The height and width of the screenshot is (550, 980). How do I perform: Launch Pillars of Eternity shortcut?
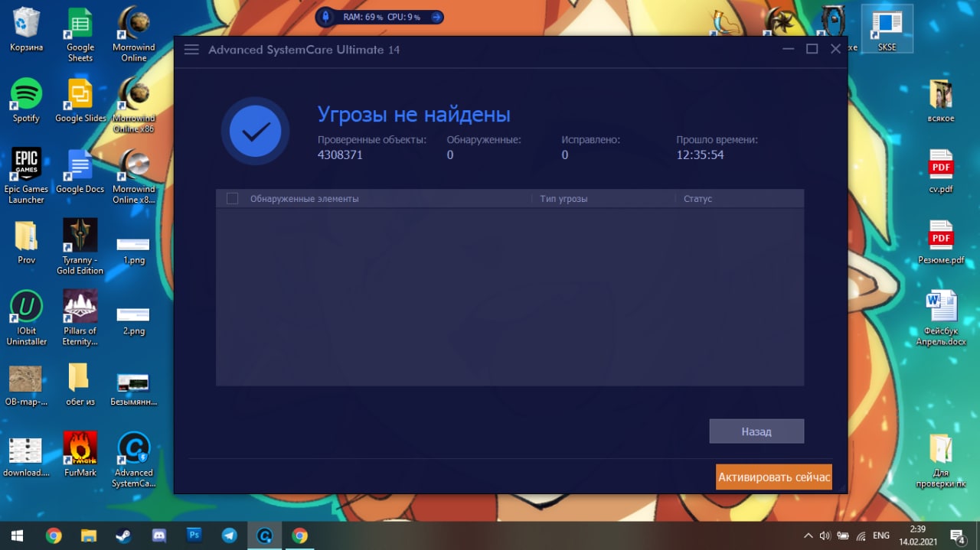click(x=80, y=318)
